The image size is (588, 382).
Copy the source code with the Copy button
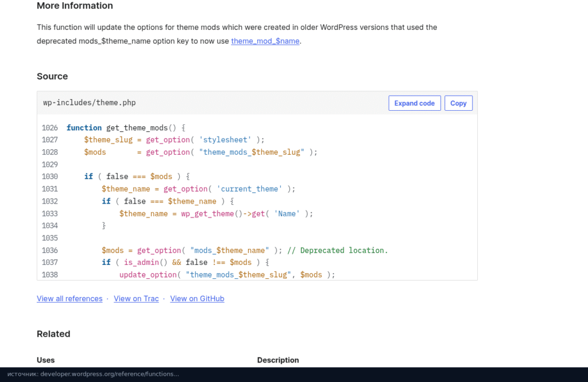(458, 103)
